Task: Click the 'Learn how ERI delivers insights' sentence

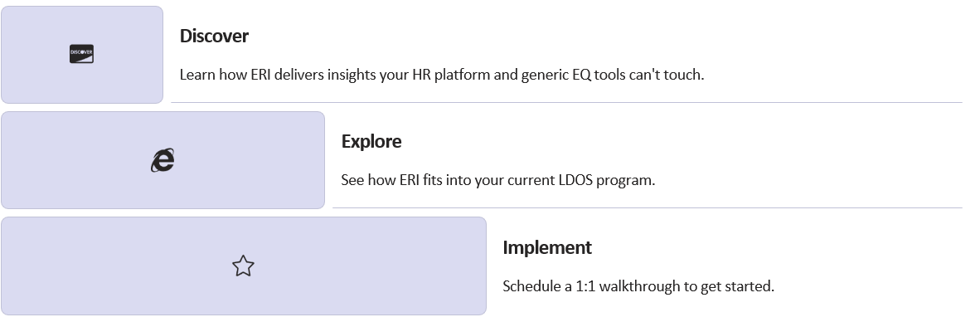Action: (442, 75)
